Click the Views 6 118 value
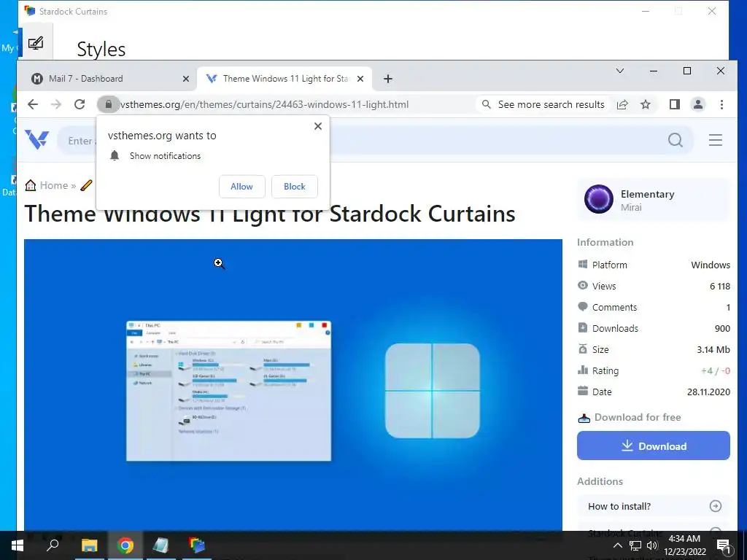This screenshot has height=560, width=747. 720,286
